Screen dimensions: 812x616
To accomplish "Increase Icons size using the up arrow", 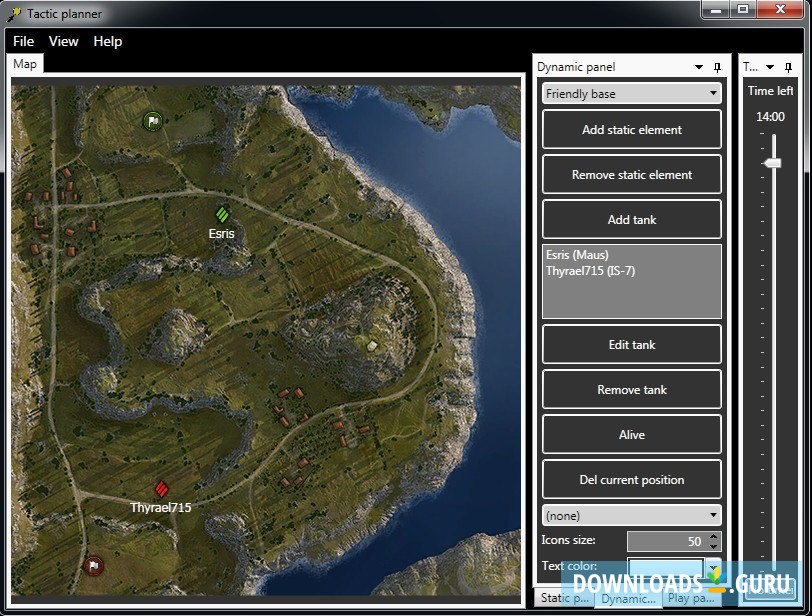I will pyautogui.click(x=713, y=536).
